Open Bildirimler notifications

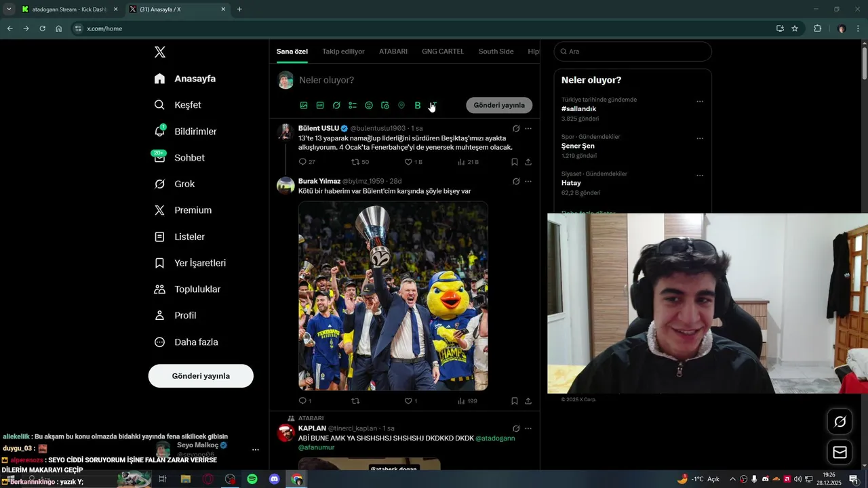(185, 131)
